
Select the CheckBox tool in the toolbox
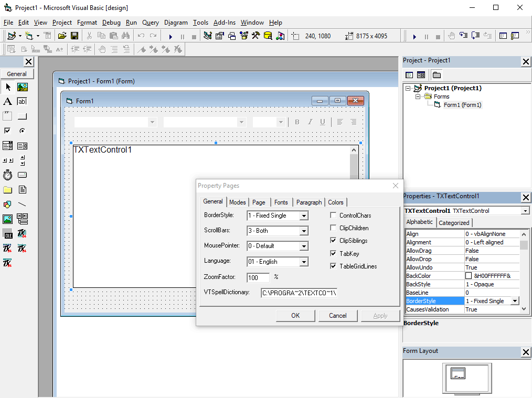(8, 131)
